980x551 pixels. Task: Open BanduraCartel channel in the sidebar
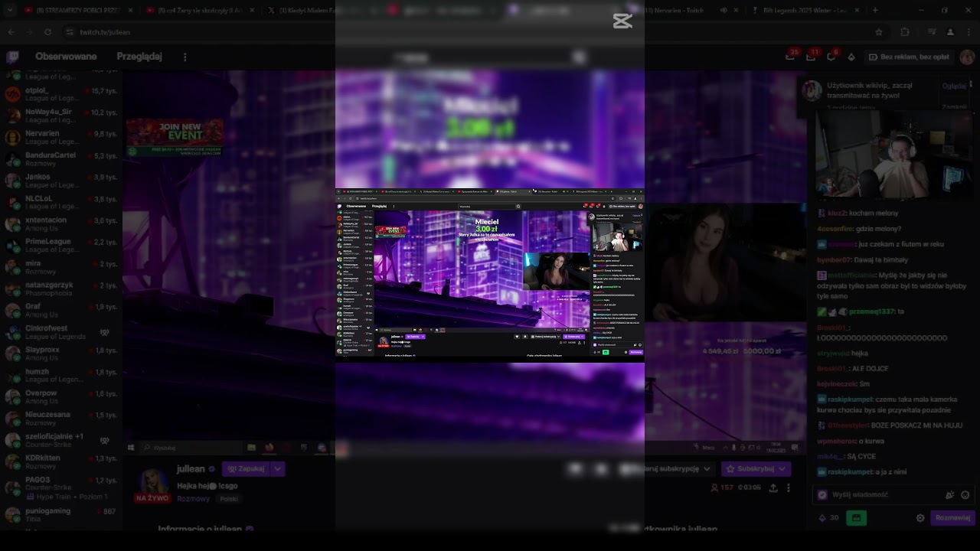click(x=61, y=159)
